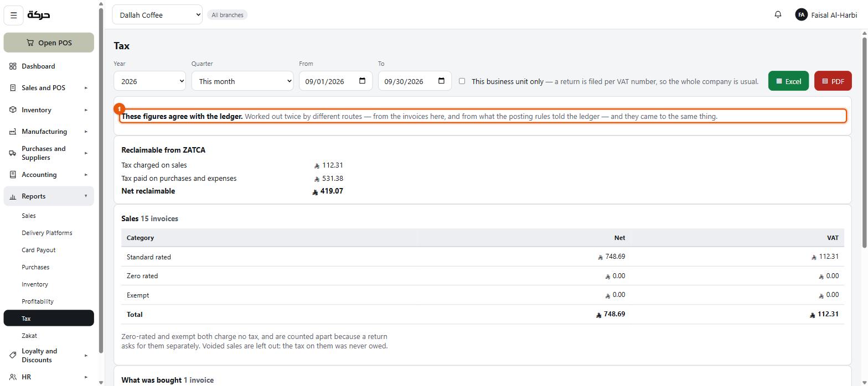Expand Loyalty and Discounts submenu arrow
The height and width of the screenshot is (386, 868).
[x=86, y=356]
